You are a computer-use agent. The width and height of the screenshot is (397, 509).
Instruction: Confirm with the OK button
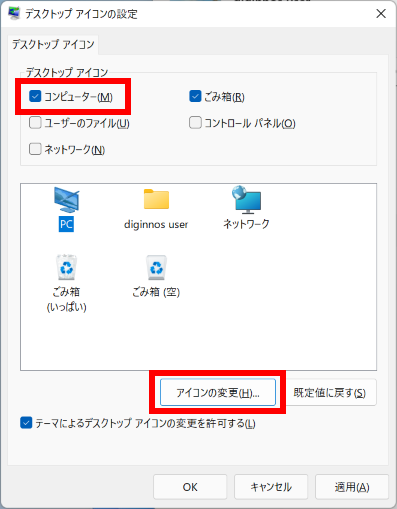point(190,487)
